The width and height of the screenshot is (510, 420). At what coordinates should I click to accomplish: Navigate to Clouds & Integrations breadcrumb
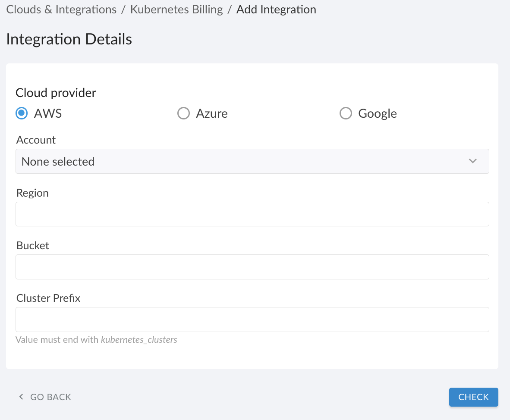click(61, 9)
